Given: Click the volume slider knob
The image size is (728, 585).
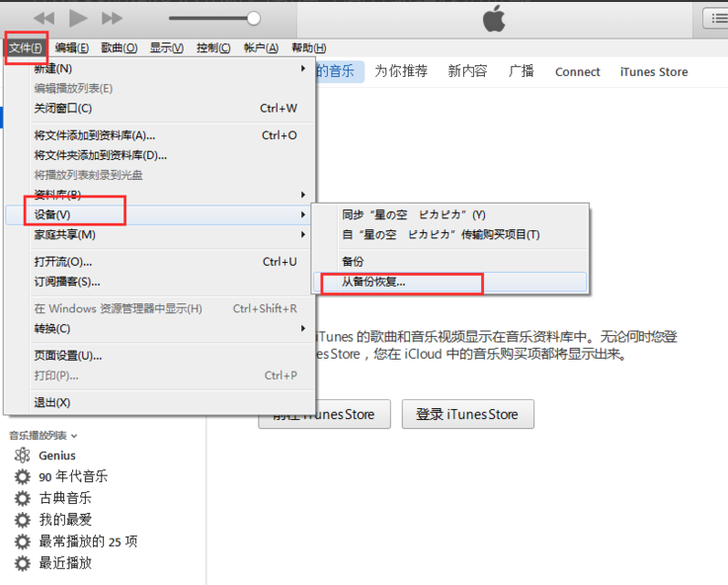Looking at the screenshot, I should (254, 19).
